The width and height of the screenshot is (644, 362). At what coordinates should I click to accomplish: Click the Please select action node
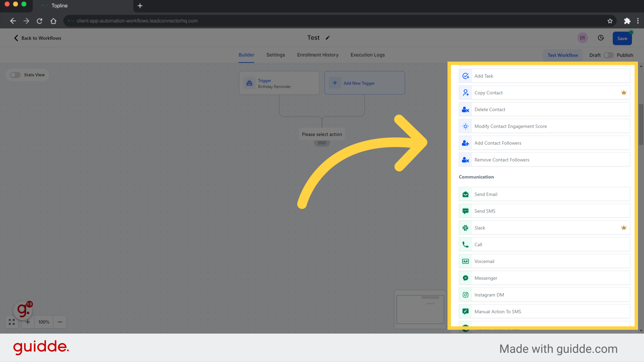(322, 134)
